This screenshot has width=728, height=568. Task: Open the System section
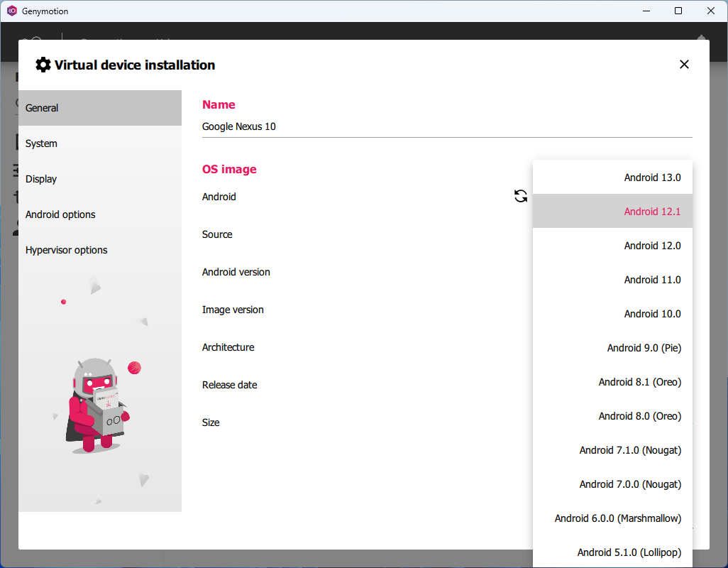pyautogui.click(x=100, y=143)
